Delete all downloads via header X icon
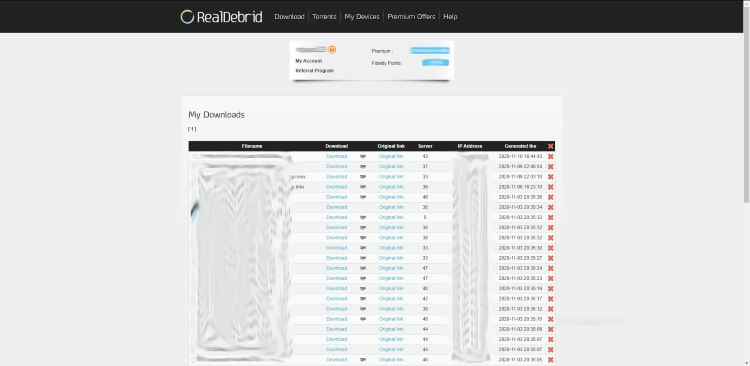The width and height of the screenshot is (750, 366). (x=551, y=146)
